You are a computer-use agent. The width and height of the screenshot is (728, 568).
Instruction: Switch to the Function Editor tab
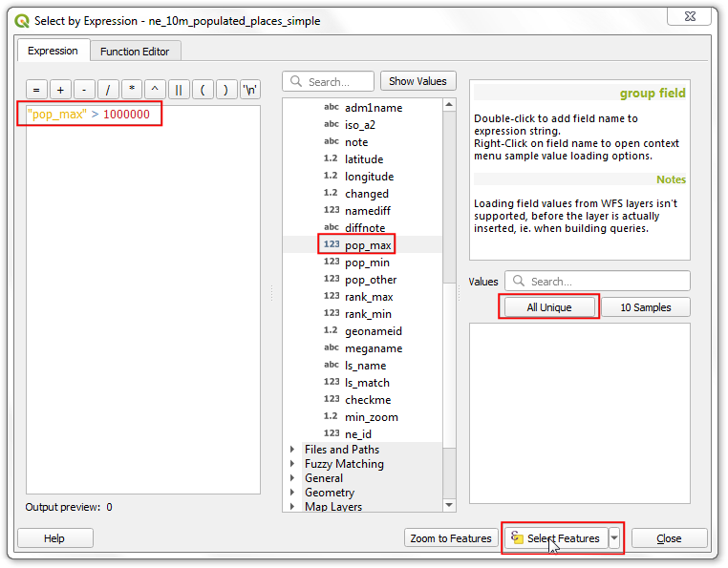coord(135,52)
